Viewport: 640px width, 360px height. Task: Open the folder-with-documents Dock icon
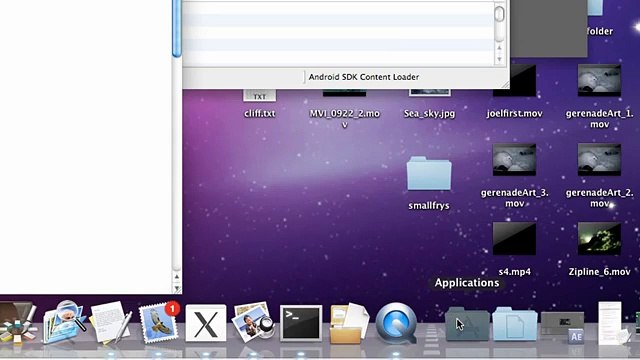coord(349,323)
